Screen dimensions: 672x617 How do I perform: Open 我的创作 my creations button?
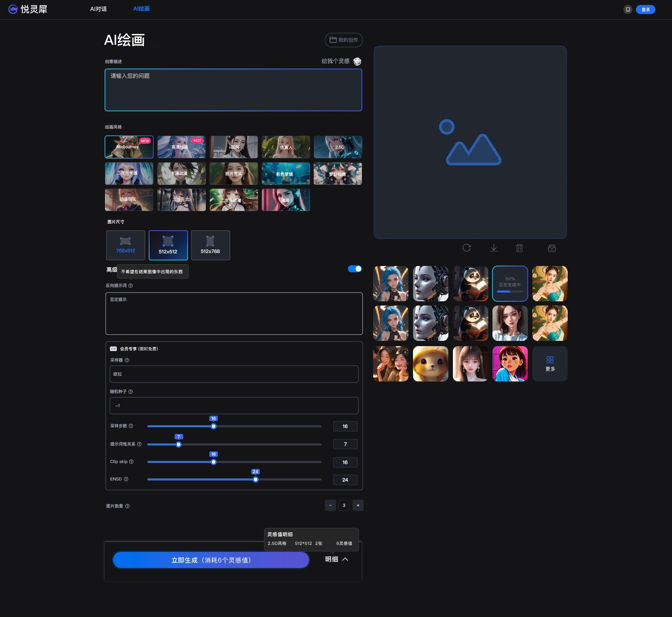[344, 40]
